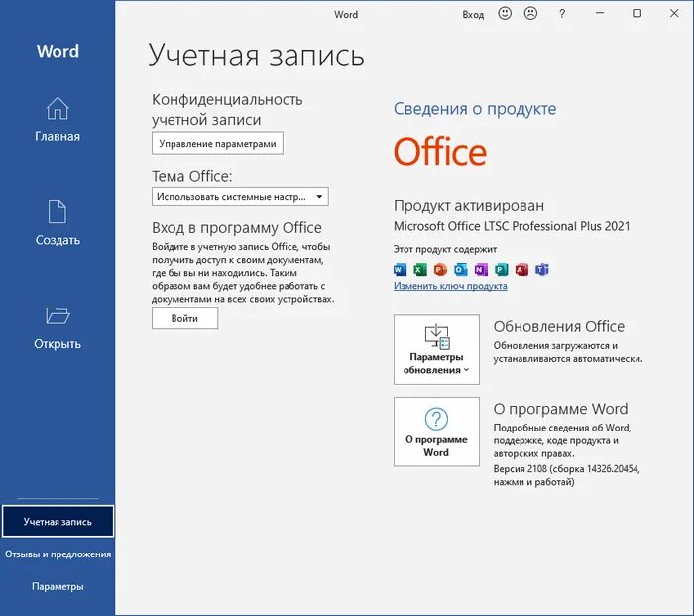Close the Word window
The image size is (694, 616).
pyautogui.click(x=674, y=13)
